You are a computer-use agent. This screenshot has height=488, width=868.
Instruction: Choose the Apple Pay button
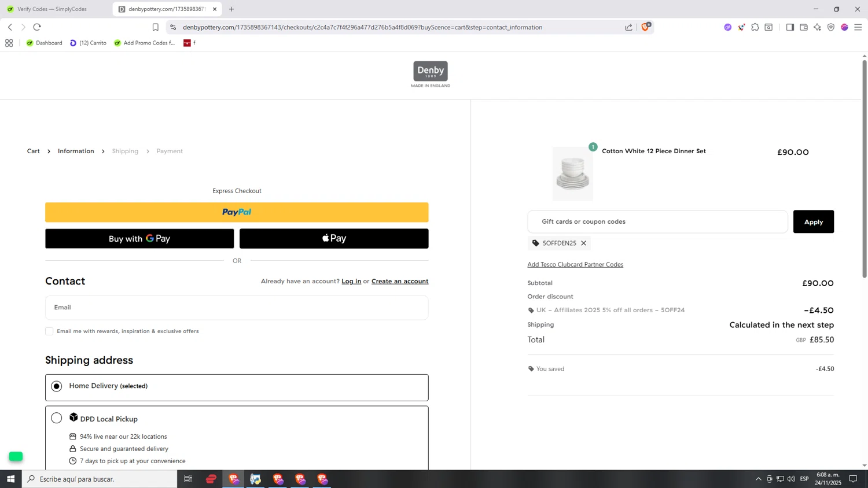pyautogui.click(x=334, y=238)
